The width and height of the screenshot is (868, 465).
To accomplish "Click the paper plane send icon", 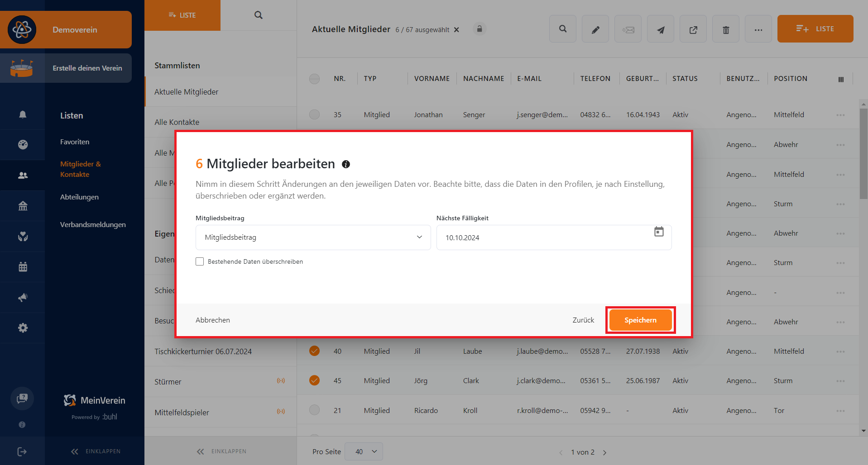I will click(x=661, y=29).
